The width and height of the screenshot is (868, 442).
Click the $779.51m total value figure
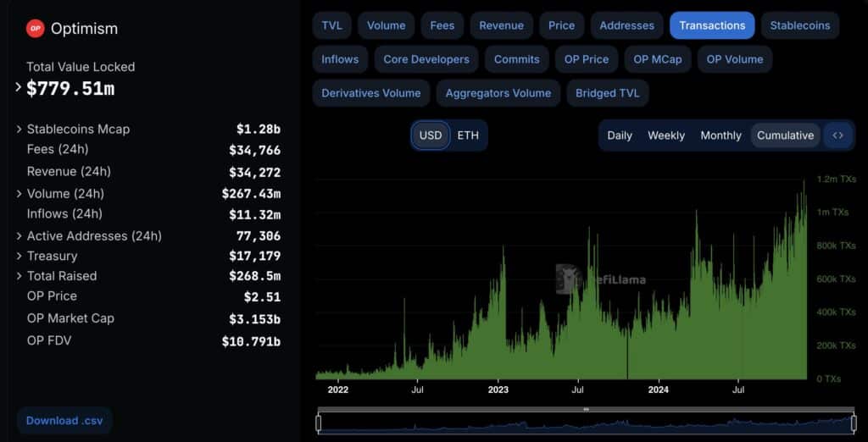coord(70,88)
